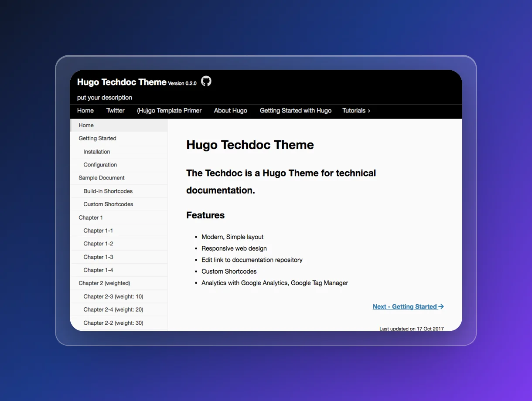
Task: Select Chapter 1 in the sidebar
Action: click(x=119, y=217)
